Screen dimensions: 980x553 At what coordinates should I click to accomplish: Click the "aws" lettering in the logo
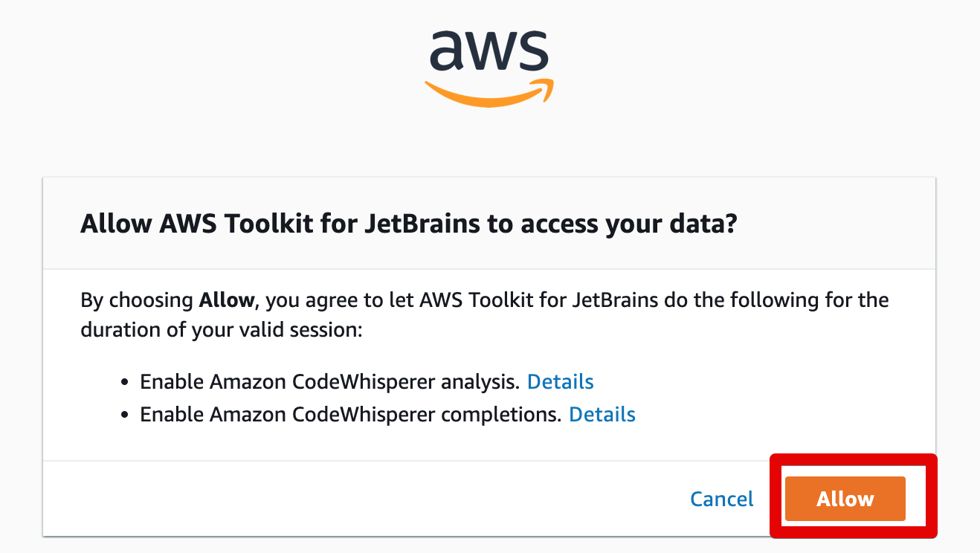click(x=489, y=51)
